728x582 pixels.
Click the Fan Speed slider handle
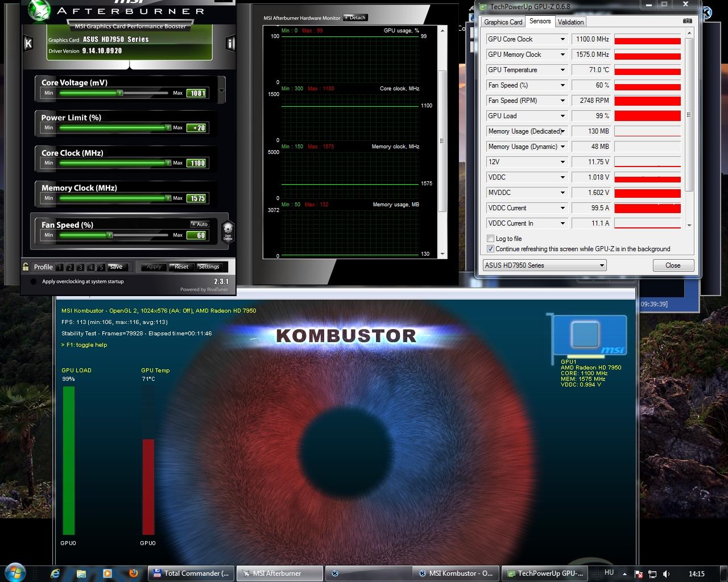tap(110, 235)
